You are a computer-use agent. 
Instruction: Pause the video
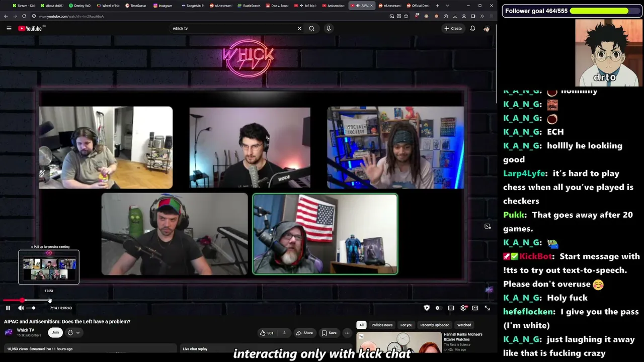click(x=8, y=308)
